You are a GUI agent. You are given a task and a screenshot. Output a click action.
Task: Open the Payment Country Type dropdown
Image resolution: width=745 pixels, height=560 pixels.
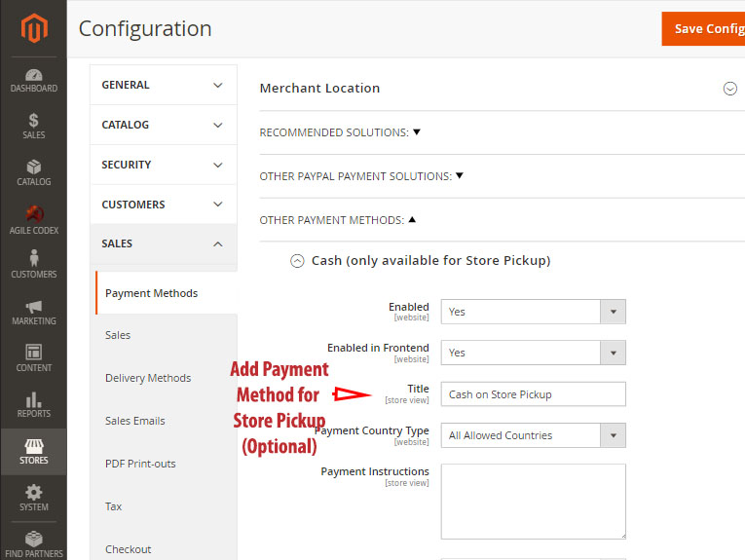click(x=533, y=435)
